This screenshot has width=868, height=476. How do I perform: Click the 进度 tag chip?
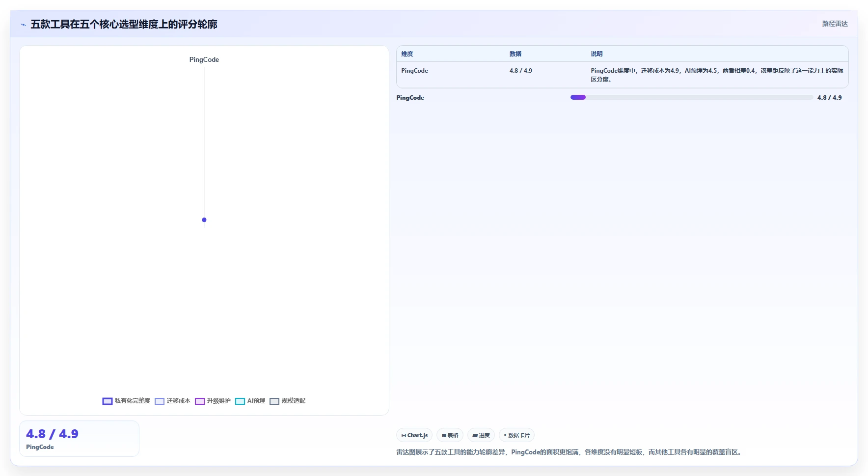click(x=481, y=435)
